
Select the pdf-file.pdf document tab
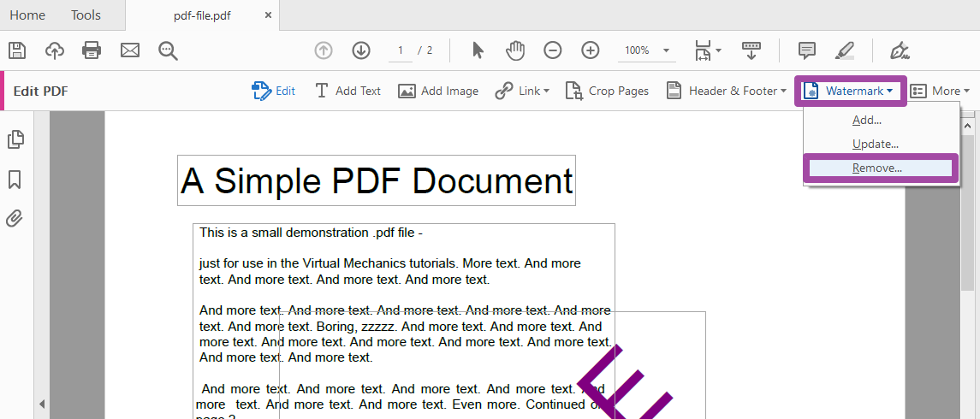pyautogui.click(x=203, y=15)
